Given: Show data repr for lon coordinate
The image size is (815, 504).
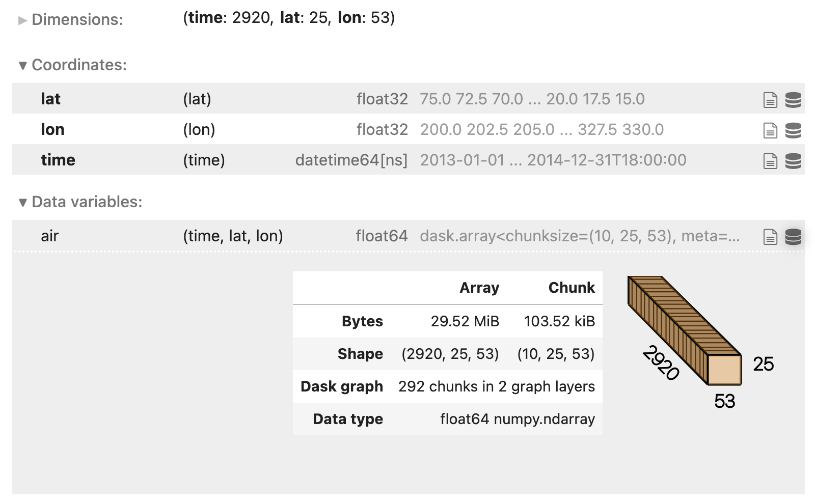Looking at the screenshot, I should [793, 130].
